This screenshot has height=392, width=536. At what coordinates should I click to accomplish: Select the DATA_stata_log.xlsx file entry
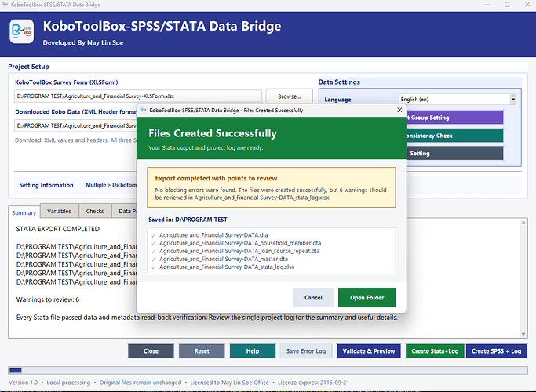pos(227,267)
